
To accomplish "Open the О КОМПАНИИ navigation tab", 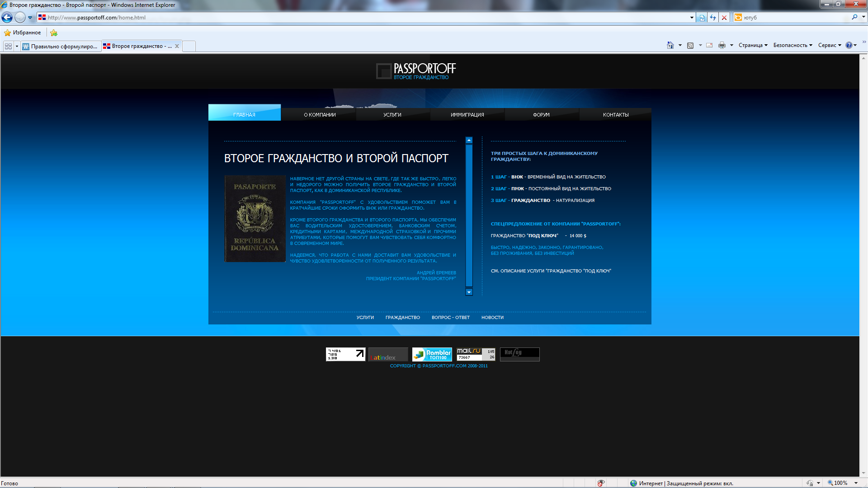I will [x=320, y=115].
